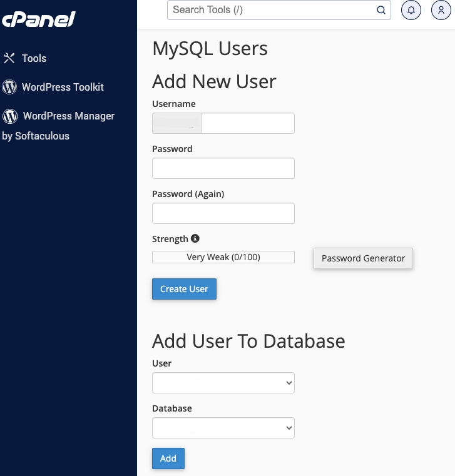
Task: Click the Create User button
Action: (x=185, y=289)
